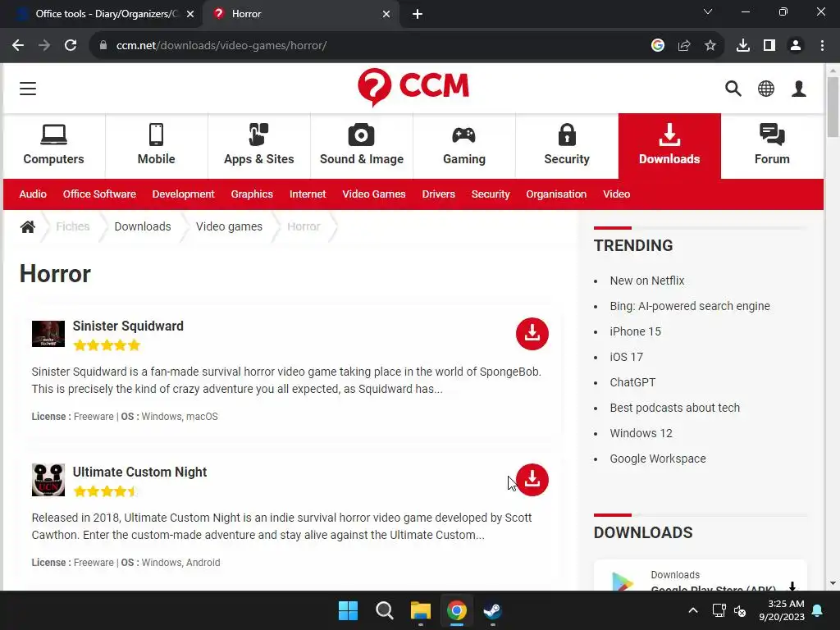Open trending Windows 12 link

641,433
